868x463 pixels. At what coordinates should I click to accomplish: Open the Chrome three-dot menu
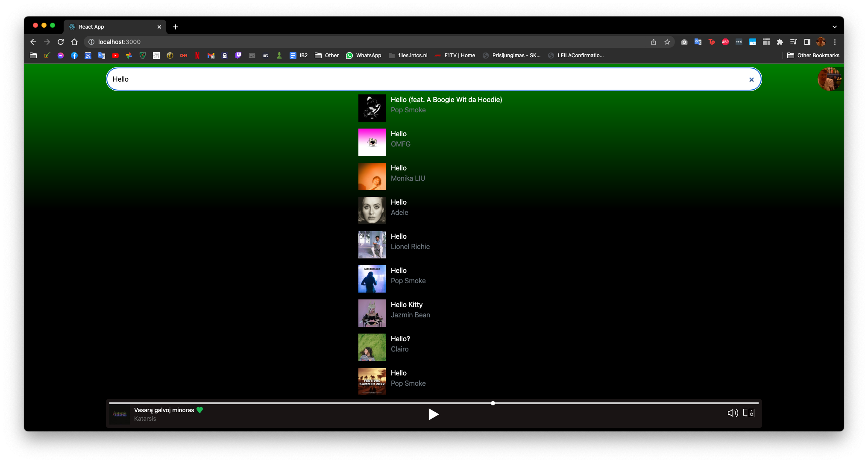pos(835,42)
